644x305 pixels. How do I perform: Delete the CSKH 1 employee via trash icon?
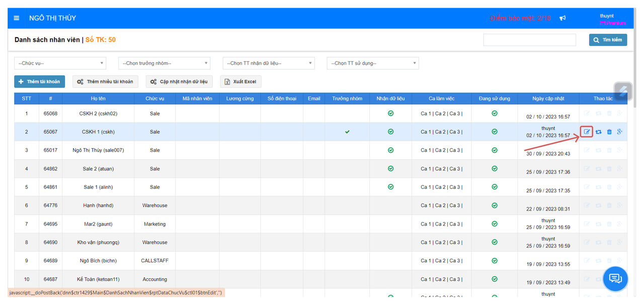point(609,132)
